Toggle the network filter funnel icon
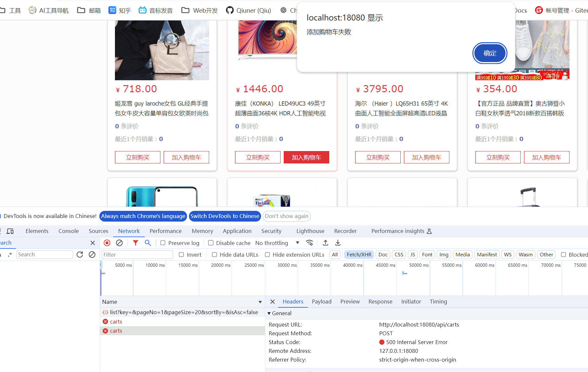 click(x=135, y=243)
